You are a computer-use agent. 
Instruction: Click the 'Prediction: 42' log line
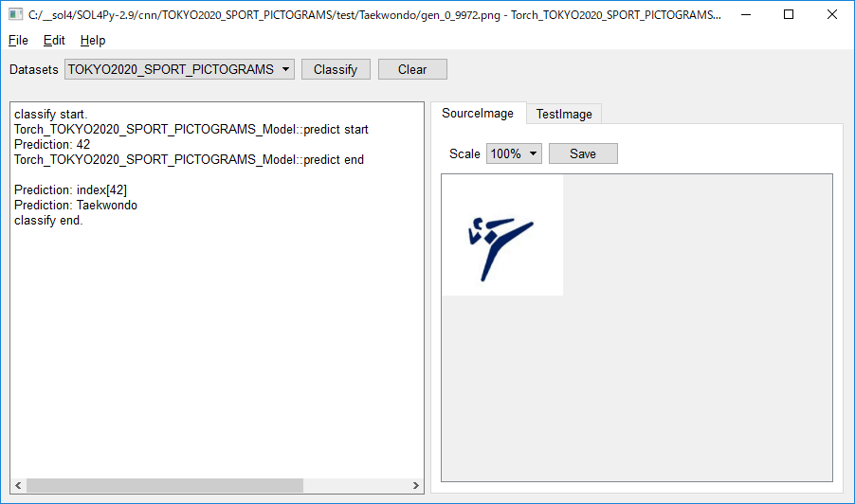52,144
